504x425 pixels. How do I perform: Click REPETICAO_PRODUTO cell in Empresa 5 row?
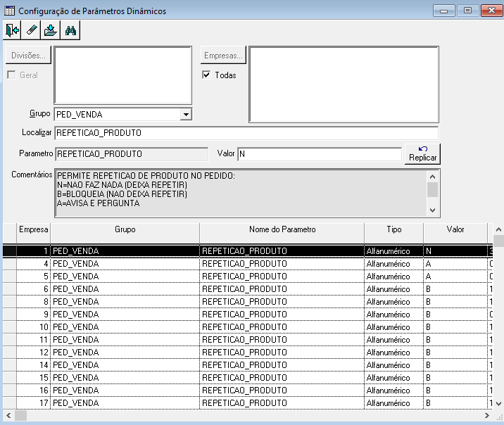282,277
